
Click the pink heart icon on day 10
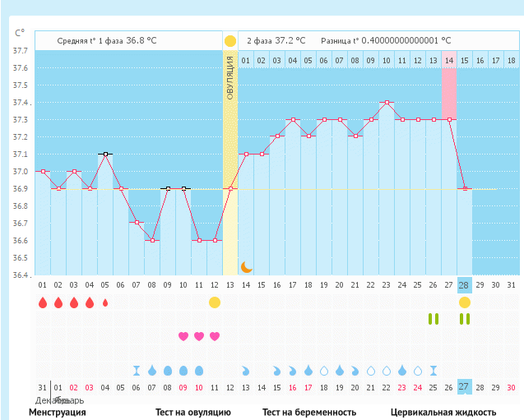click(199, 336)
